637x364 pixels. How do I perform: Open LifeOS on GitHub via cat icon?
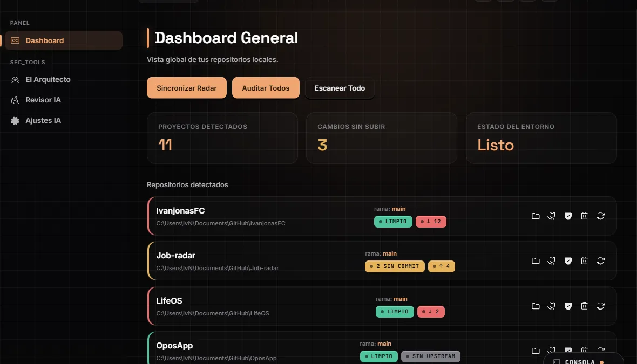click(551, 306)
